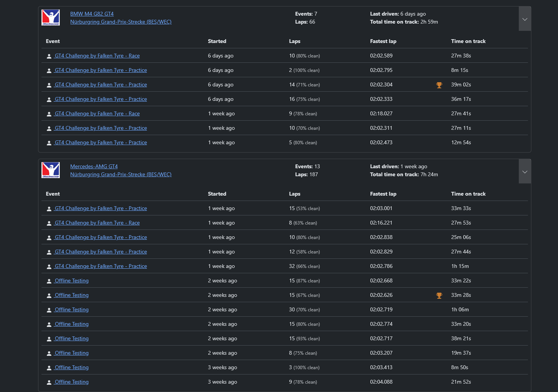This screenshot has width=558, height=392.
Task: Click the iRacing logo on the BMW M4 card
Action: 51,18
